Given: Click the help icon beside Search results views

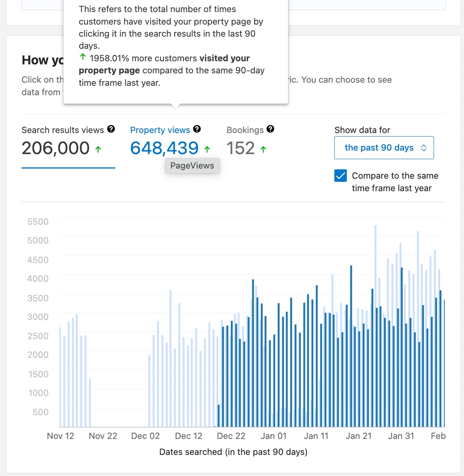Looking at the screenshot, I should click(111, 129).
